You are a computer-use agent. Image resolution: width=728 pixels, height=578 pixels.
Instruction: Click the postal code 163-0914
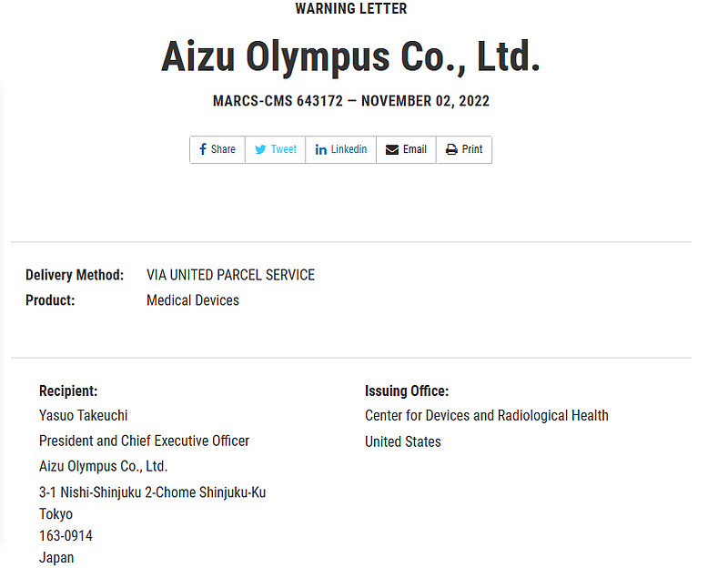pos(66,536)
